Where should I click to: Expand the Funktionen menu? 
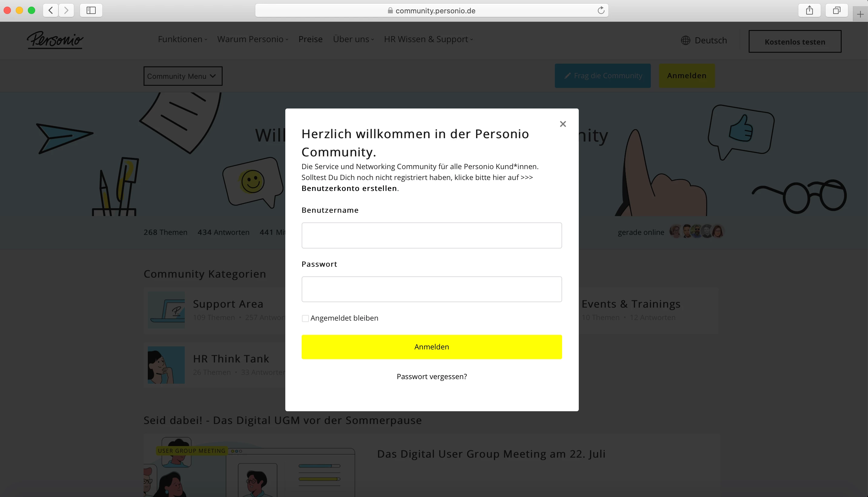182,39
